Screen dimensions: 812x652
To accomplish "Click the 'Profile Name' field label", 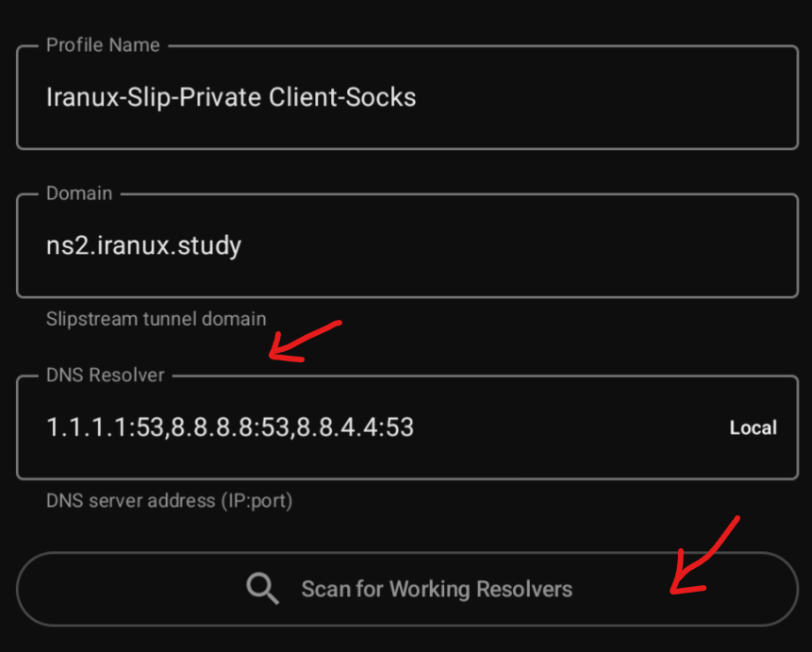I will [103, 45].
